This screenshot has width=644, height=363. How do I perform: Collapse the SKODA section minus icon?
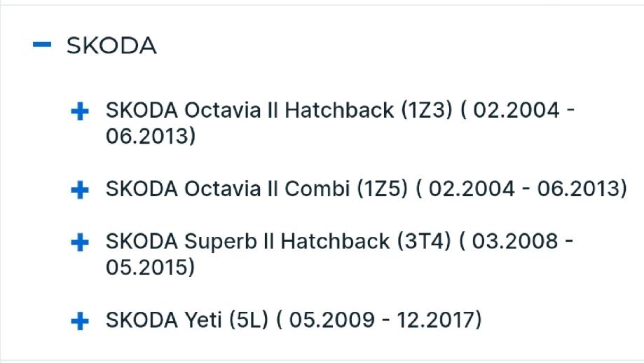pos(42,45)
